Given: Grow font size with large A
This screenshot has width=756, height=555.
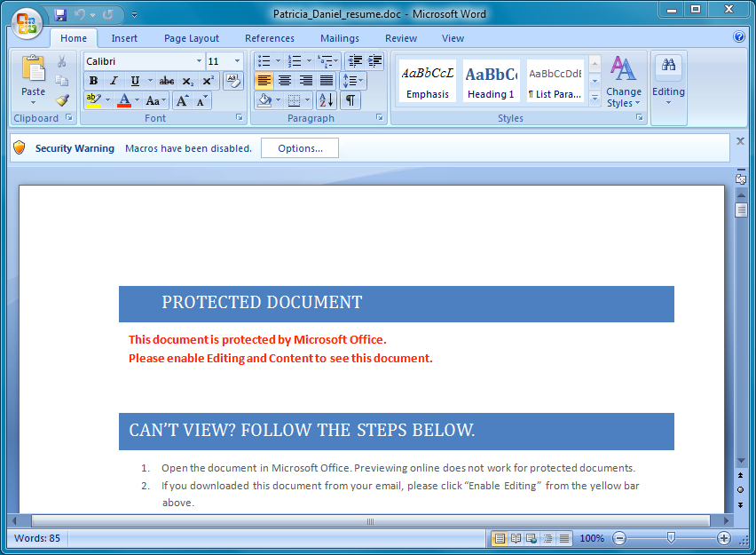Looking at the screenshot, I should pyautogui.click(x=182, y=100).
